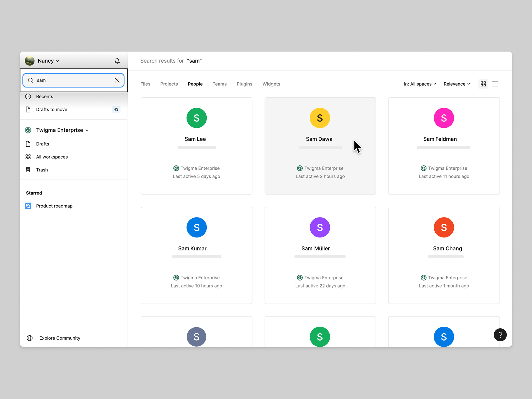Open Recents in sidebar

44,96
